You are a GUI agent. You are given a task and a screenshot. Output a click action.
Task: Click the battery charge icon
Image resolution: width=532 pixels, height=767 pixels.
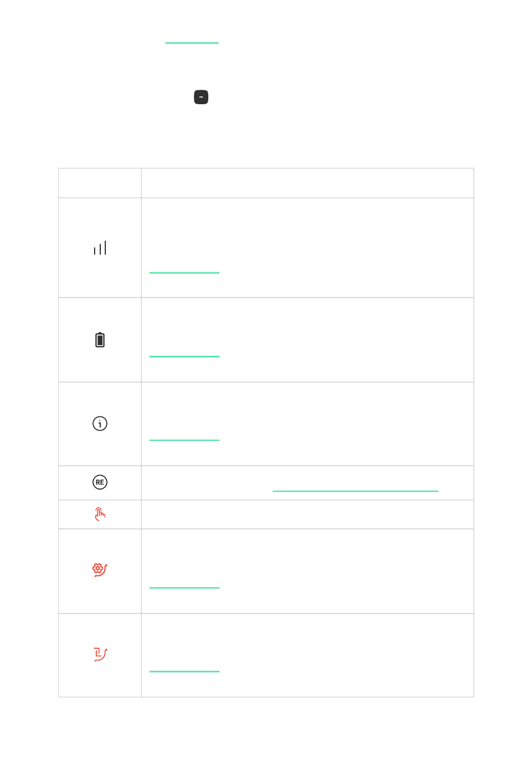tap(100, 340)
